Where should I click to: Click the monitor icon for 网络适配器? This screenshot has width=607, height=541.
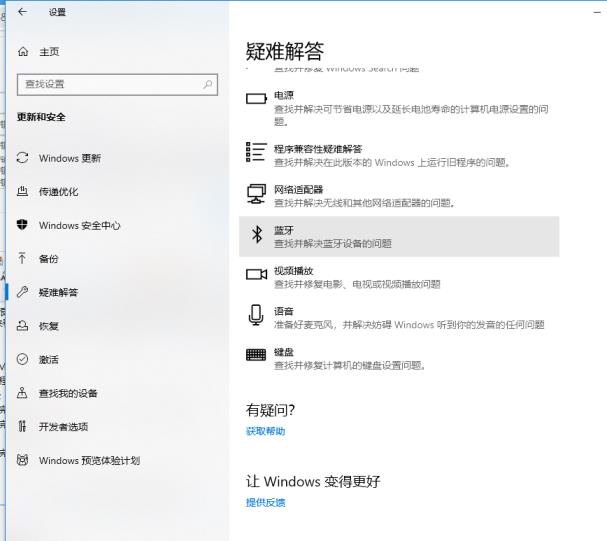coord(256,194)
